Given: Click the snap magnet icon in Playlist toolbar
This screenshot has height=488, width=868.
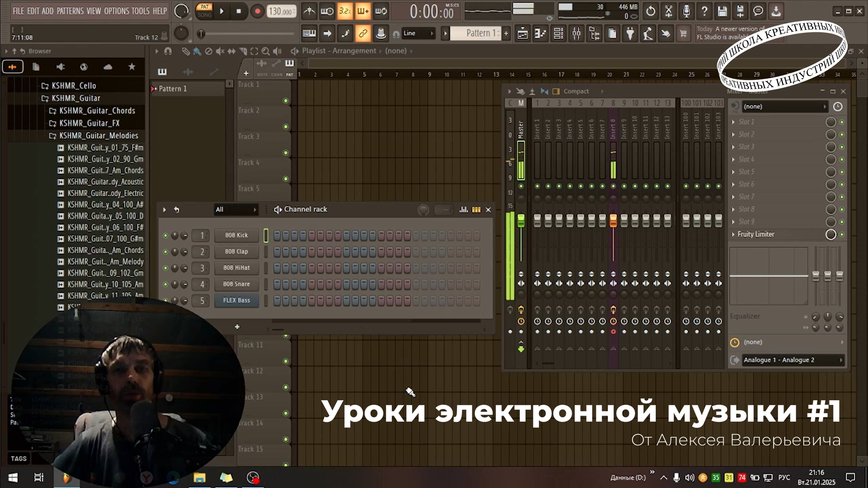Looking at the screenshot, I should (167, 51).
